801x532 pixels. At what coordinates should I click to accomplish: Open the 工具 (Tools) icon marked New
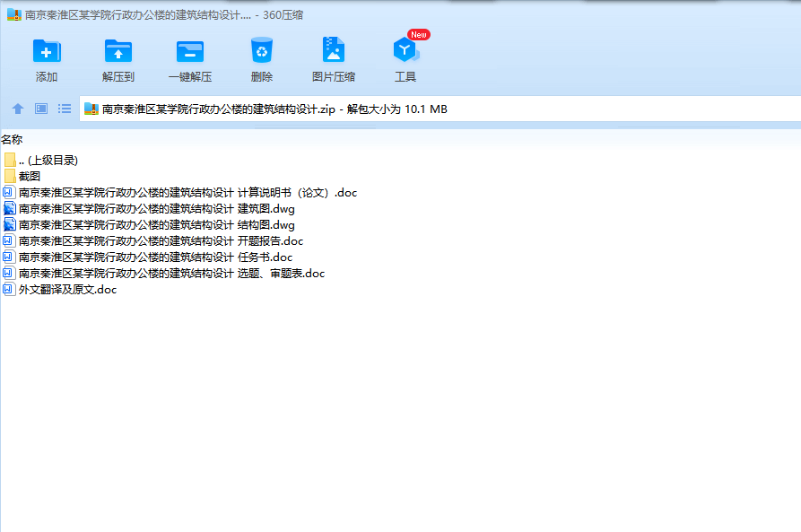(x=405, y=50)
